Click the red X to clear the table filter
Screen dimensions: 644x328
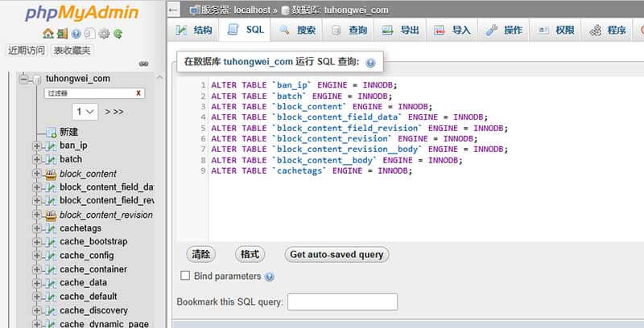coord(138,93)
